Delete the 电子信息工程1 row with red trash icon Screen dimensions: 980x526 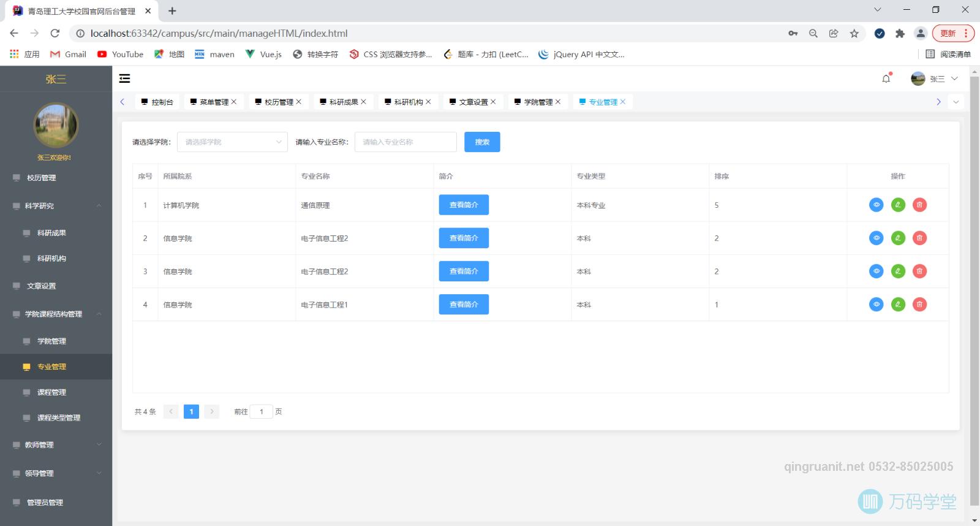coord(919,304)
